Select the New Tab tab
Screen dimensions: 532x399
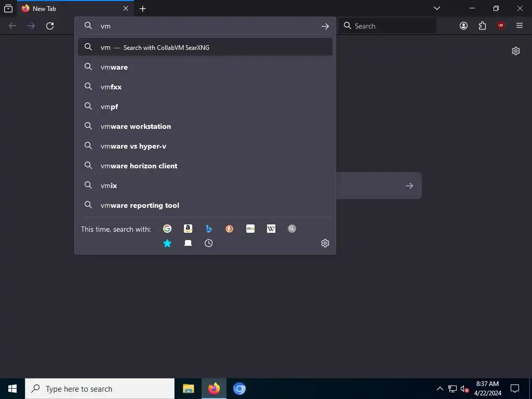point(75,8)
